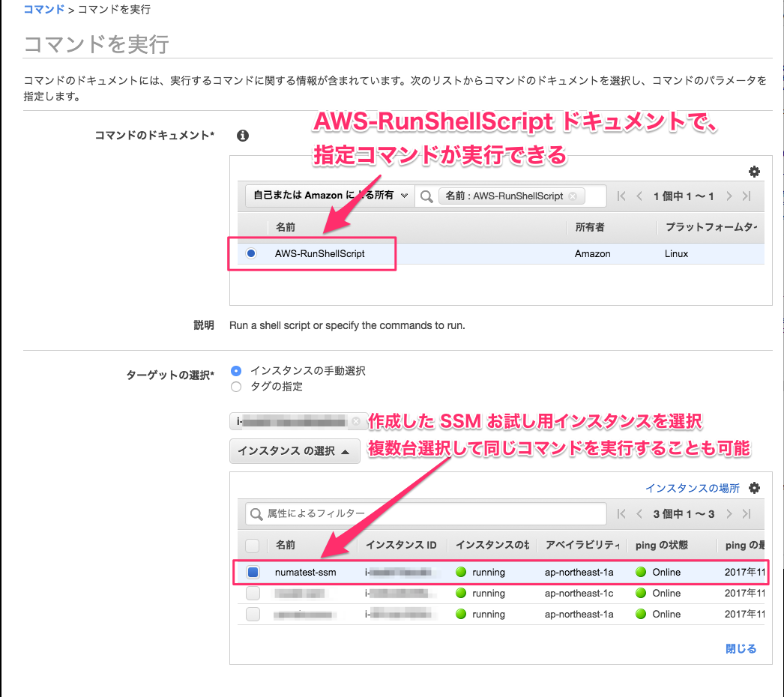Viewport: 784px width, 697px height.
Task: Click the numatest-ssm running status
Action: (x=480, y=572)
